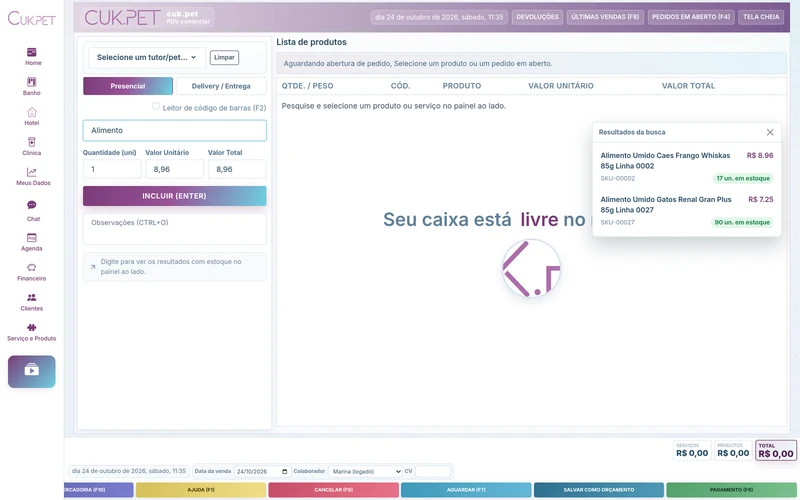
Task: Click the Valor Unitário field
Action: coord(174,169)
